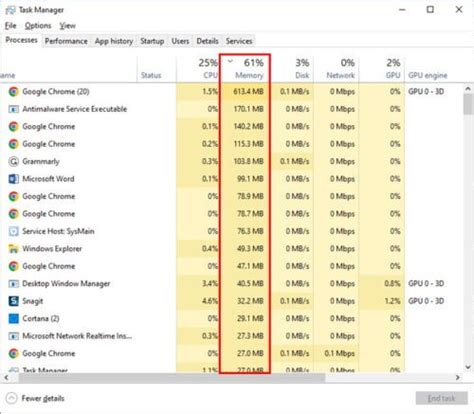474x414 pixels.
Task: Click the Snagit process icon
Action: pos(14,301)
